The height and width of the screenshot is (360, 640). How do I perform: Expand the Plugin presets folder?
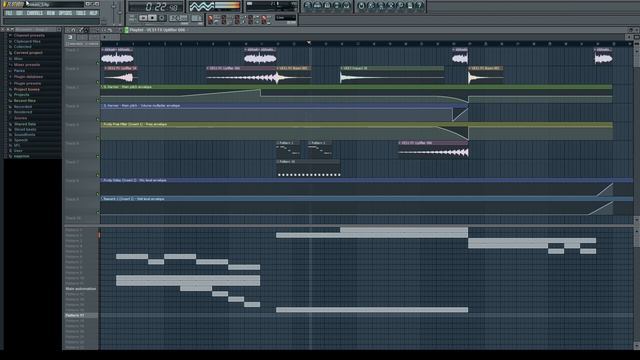tap(27, 83)
